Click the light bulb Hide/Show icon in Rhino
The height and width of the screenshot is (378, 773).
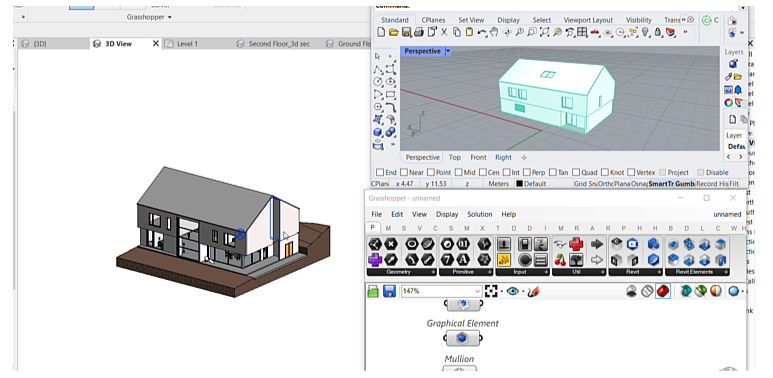(x=645, y=33)
